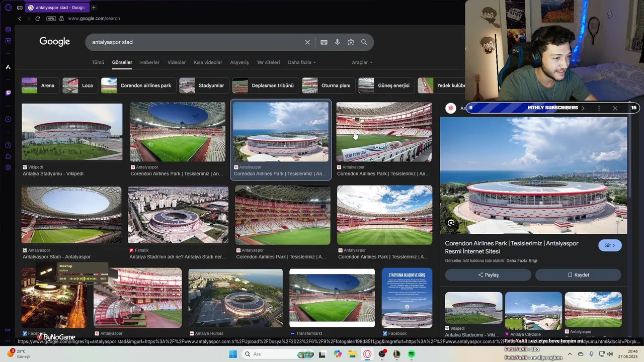644x362 pixels.
Task: Focus the www.google.com/search address bar
Action: click(94, 19)
